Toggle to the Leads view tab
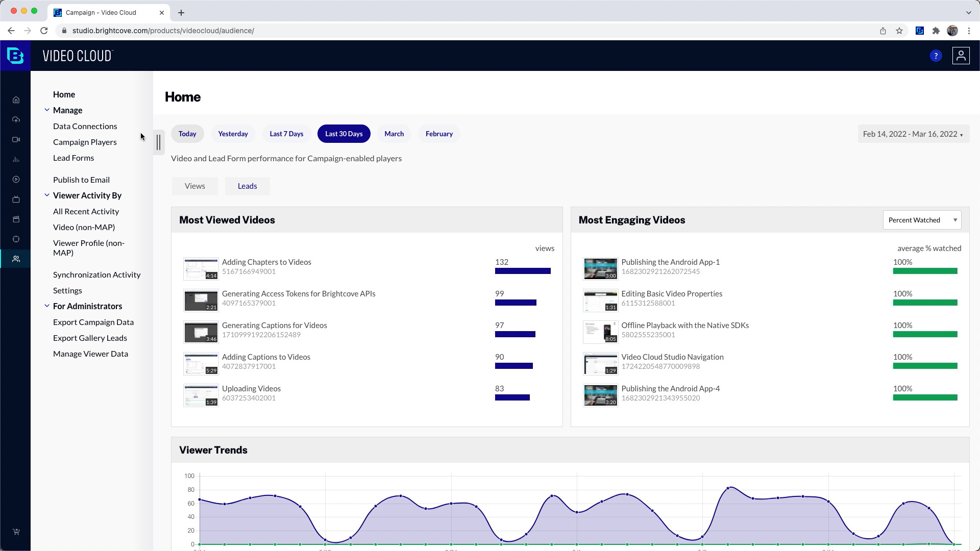Viewport: 980px width, 551px height. click(x=247, y=186)
